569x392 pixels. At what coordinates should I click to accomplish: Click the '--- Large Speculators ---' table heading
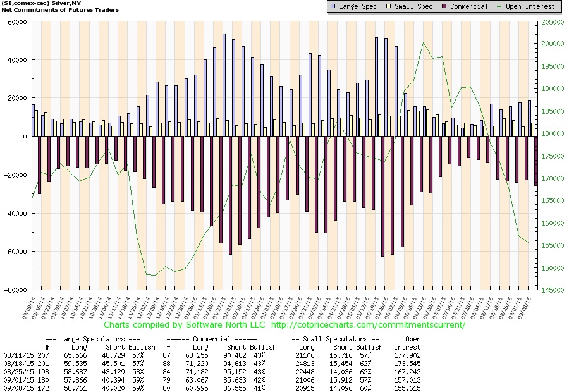point(92,340)
